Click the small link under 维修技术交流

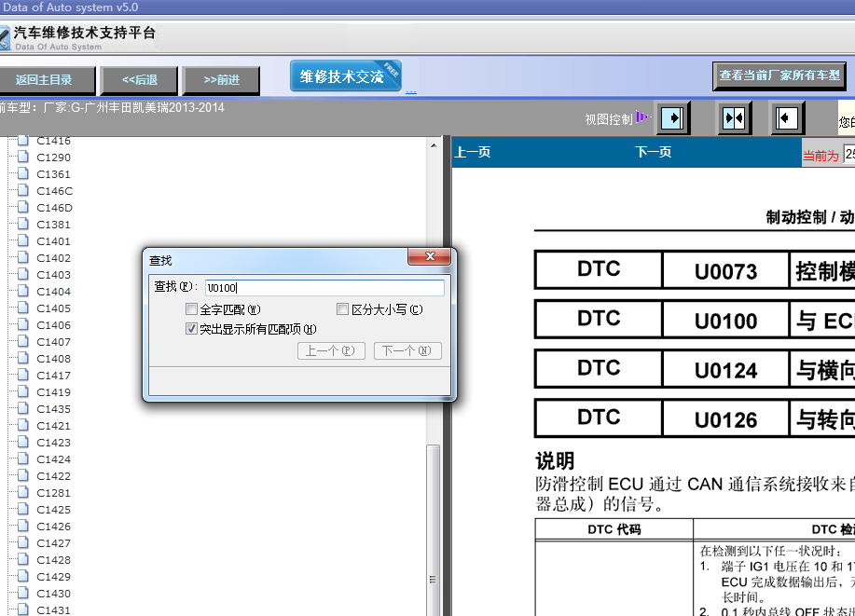pyautogui.click(x=411, y=92)
